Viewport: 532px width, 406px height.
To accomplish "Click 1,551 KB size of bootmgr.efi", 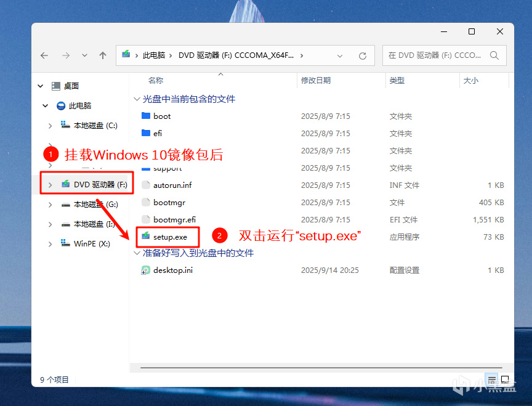I will point(488,219).
